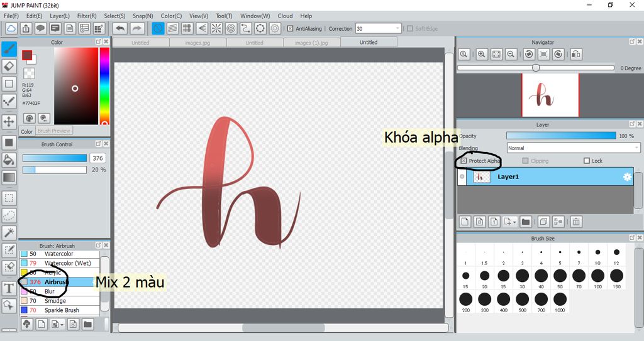
Task: Undock the Navigator panel
Action: (632, 42)
